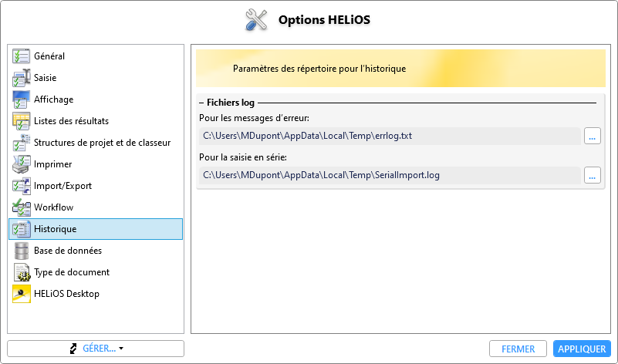This screenshot has height=364, width=618.
Task: Click the Base de données cylinder icon
Action: tap(22, 251)
